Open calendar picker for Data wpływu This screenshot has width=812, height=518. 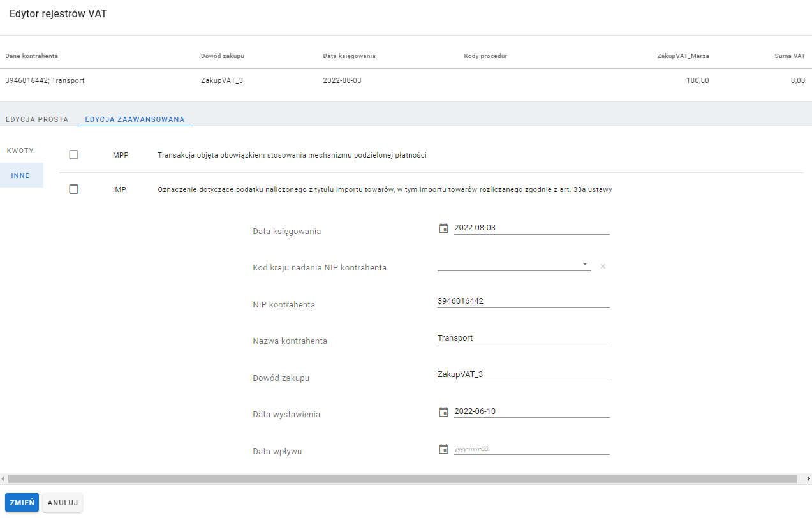[444, 449]
